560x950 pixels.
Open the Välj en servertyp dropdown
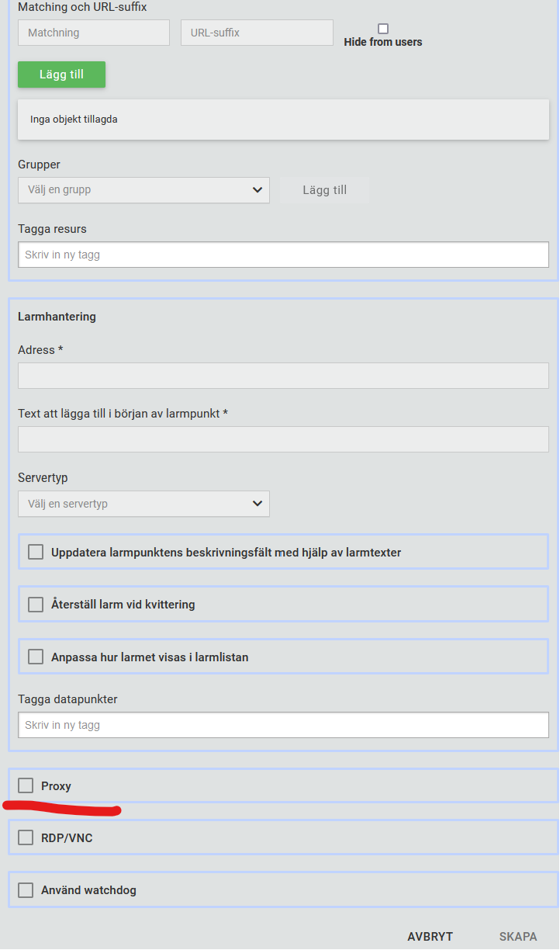(x=143, y=504)
